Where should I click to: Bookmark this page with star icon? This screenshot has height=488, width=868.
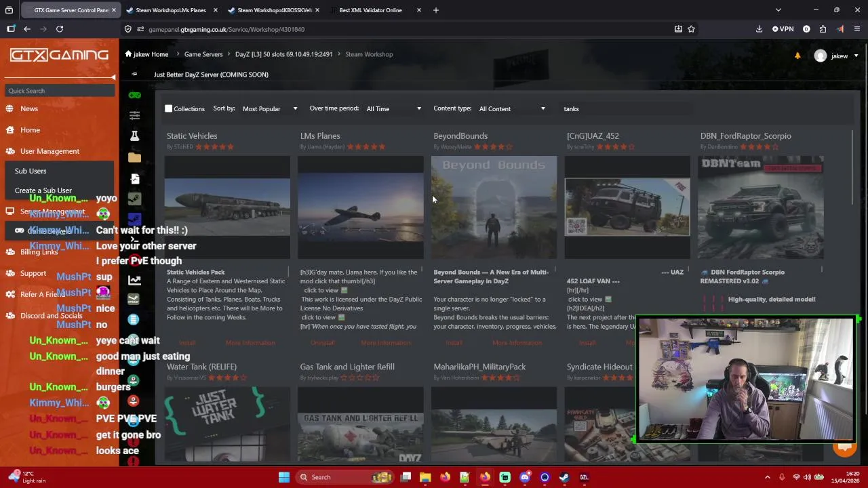pyautogui.click(x=691, y=29)
